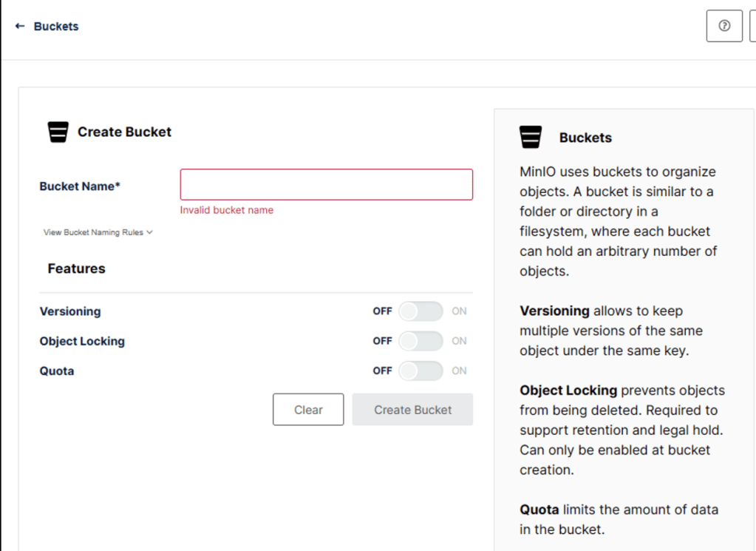Click the chevron after View Bucket Naming Rules
This screenshot has width=756, height=551.
[x=149, y=231]
